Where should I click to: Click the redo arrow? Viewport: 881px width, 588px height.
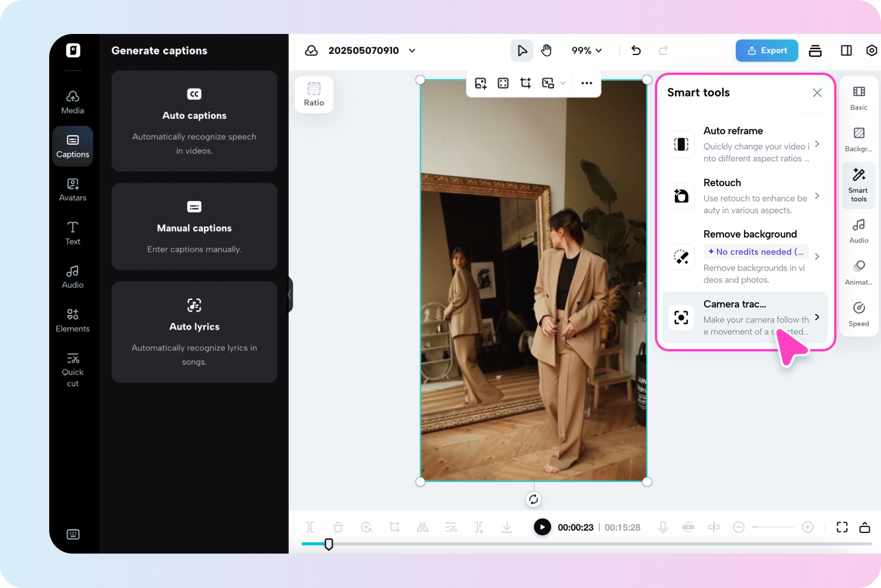[663, 50]
